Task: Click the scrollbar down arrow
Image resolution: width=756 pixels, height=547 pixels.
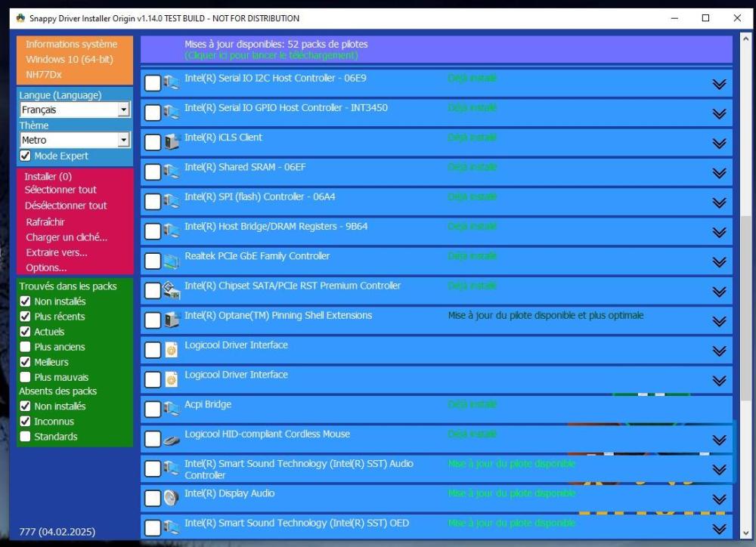Action: (x=746, y=533)
